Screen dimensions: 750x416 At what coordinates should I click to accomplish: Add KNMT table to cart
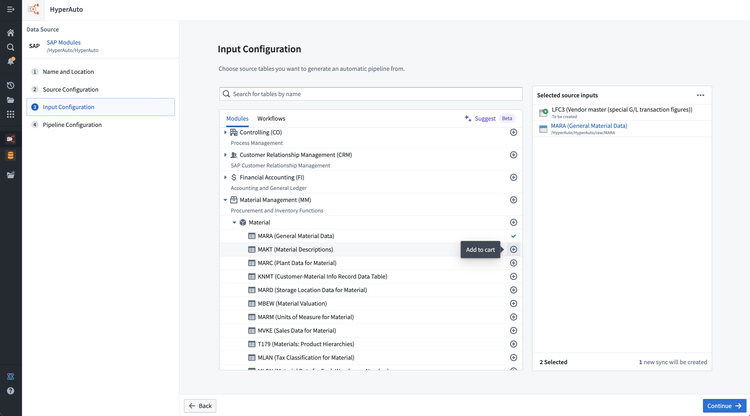coord(513,276)
